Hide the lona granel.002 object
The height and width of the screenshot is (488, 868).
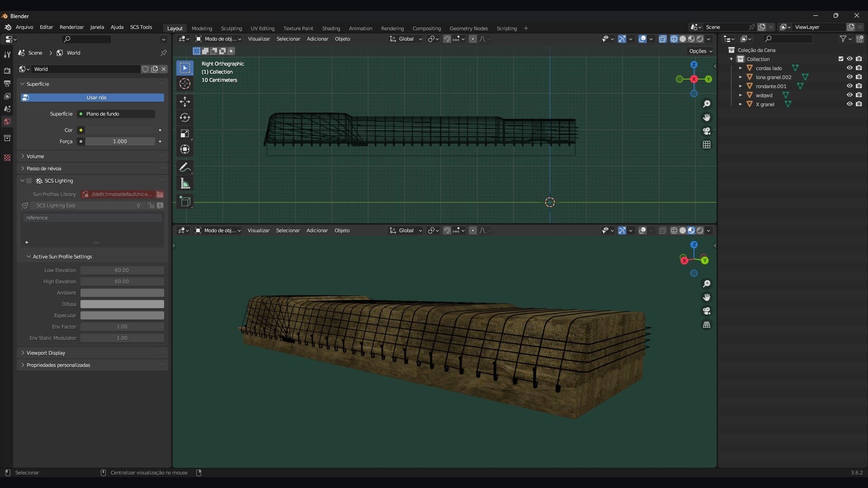849,77
